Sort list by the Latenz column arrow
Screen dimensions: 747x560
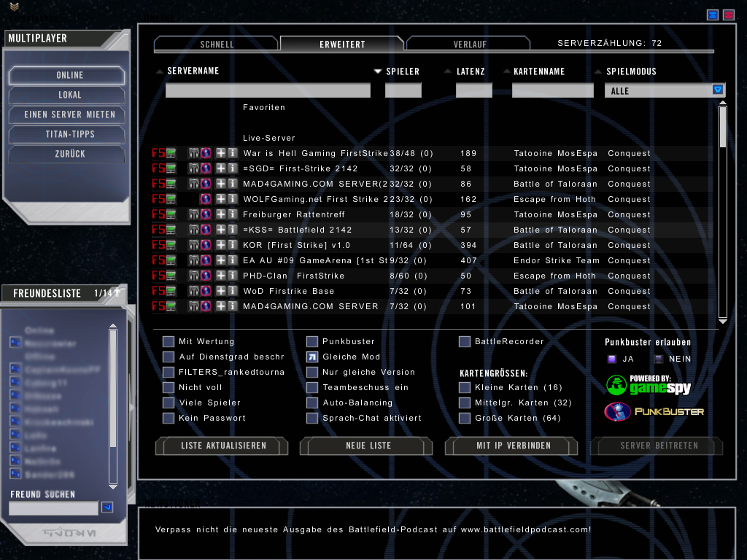pyautogui.click(x=448, y=71)
